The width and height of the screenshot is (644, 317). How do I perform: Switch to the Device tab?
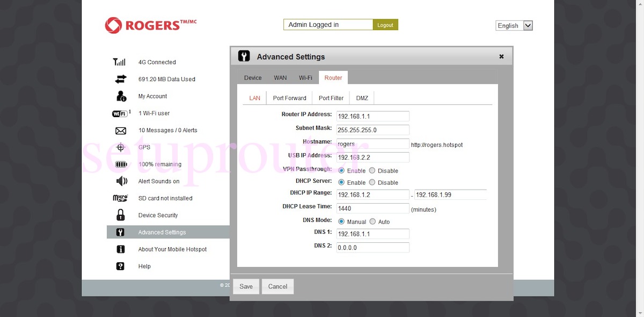coord(253,78)
